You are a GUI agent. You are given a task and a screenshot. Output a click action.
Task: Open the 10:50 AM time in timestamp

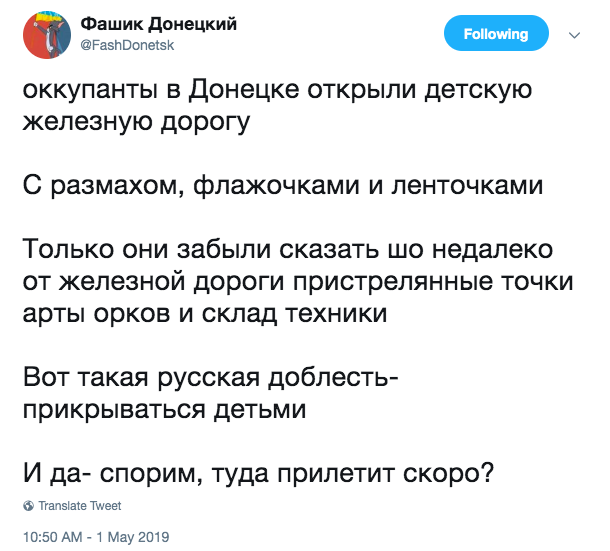[x=53, y=537]
